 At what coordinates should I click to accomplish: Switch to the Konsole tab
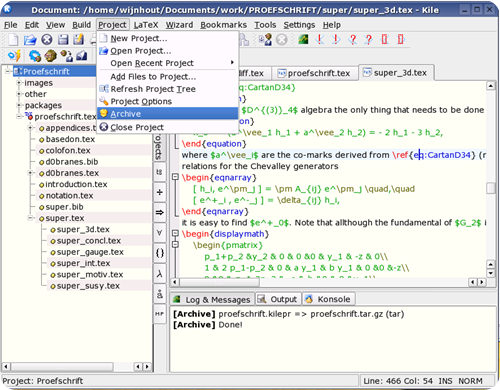[329, 299]
